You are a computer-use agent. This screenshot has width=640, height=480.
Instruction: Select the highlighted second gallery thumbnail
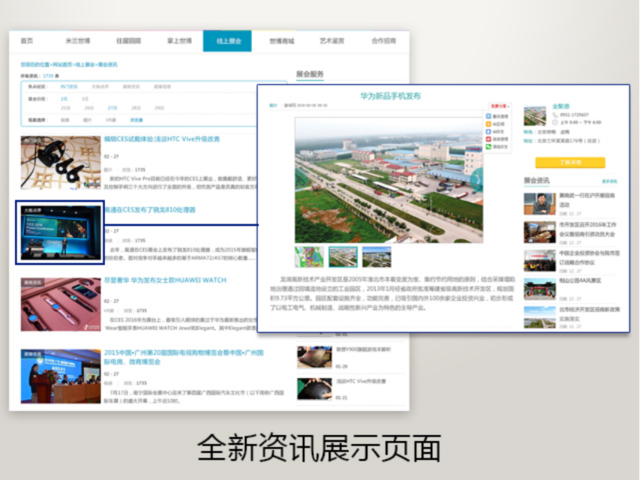click(343, 257)
